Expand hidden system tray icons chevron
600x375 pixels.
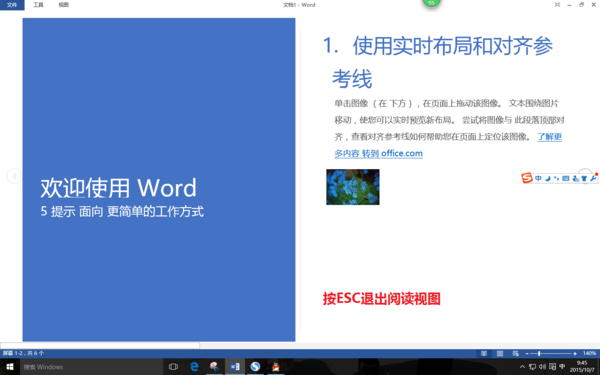click(522, 367)
